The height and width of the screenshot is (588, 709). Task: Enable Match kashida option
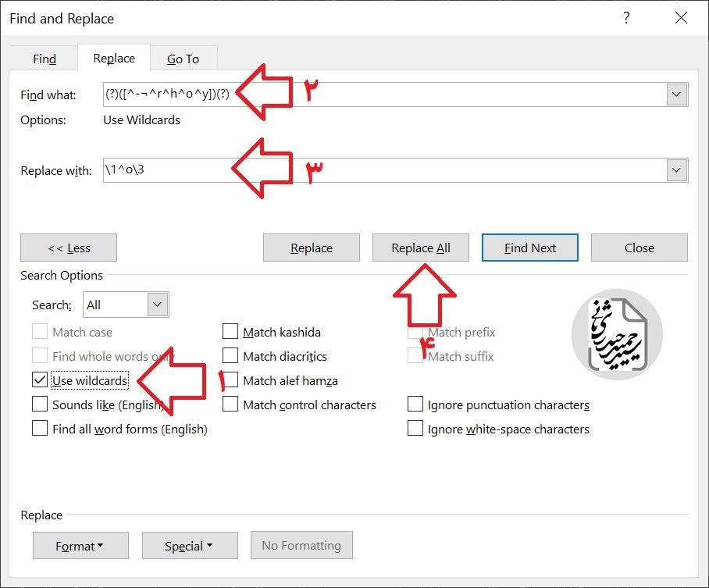(x=230, y=332)
